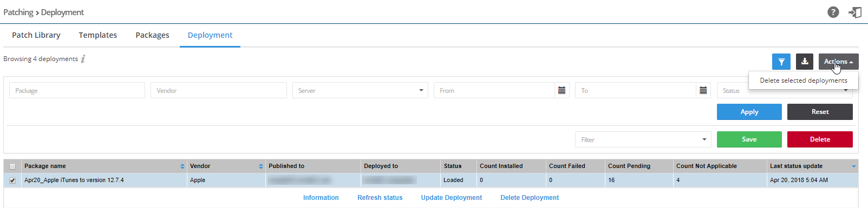
Task: Open the From date calendar picker
Action: click(562, 90)
